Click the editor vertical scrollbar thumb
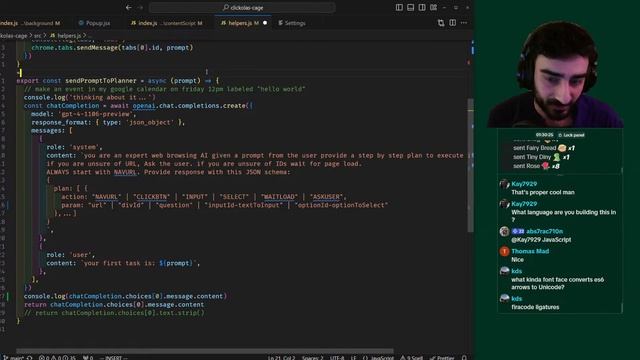 click(470, 165)
